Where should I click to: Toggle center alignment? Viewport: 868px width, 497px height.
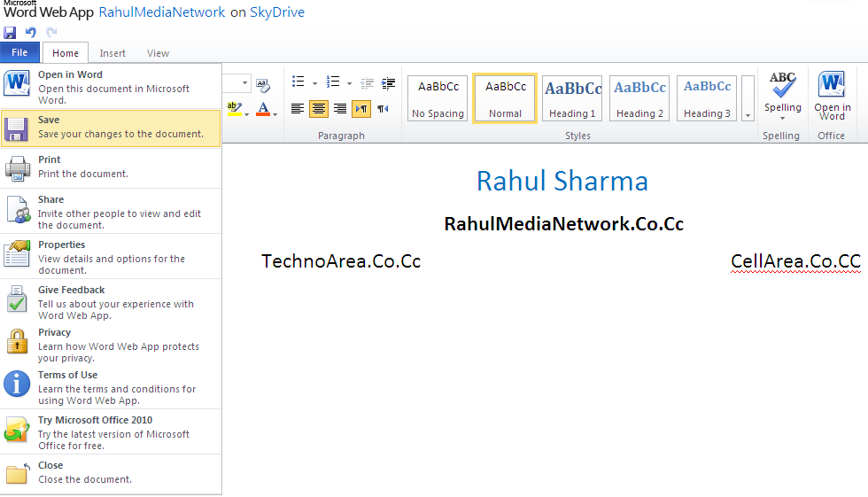318,108
